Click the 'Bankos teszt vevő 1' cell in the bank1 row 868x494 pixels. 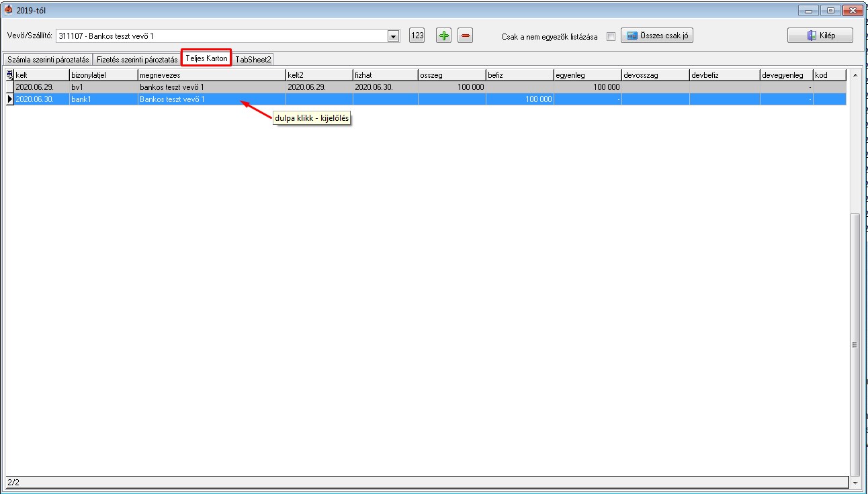pyautogui.click(x=212, y=99)
